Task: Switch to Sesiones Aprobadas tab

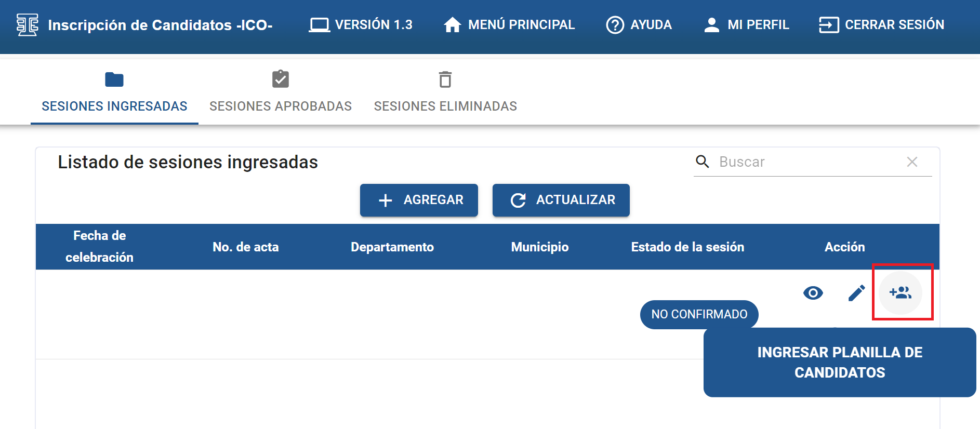Action: [x=281, y=92]
